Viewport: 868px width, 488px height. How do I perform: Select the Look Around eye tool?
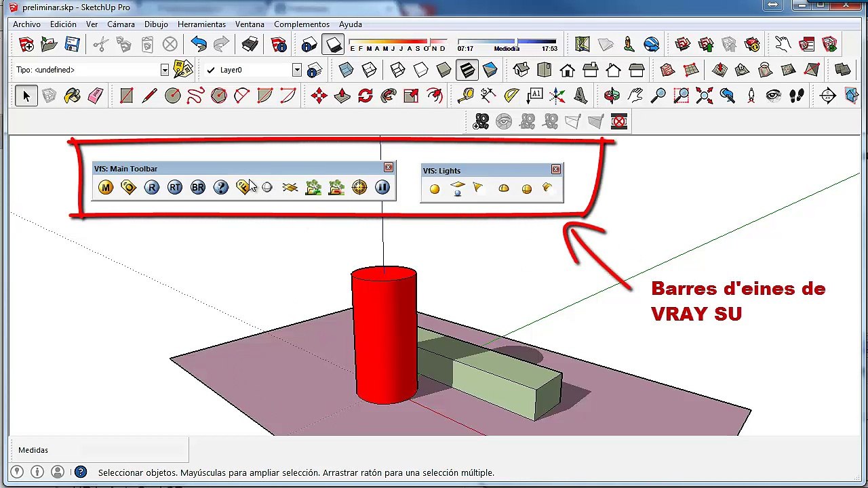tap(774, 96)
